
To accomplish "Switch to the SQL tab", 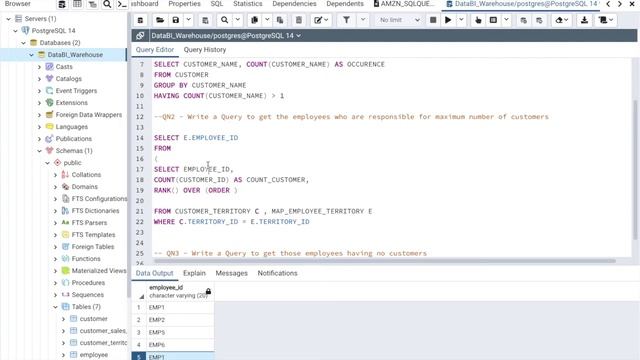I will (x=216, y=4).
